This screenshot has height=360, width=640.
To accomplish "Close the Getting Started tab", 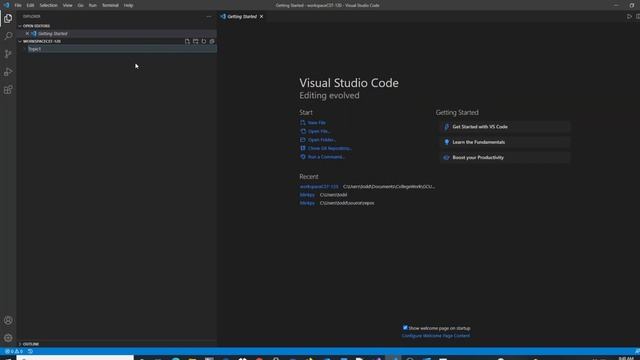I will click(x=261, y=17).
